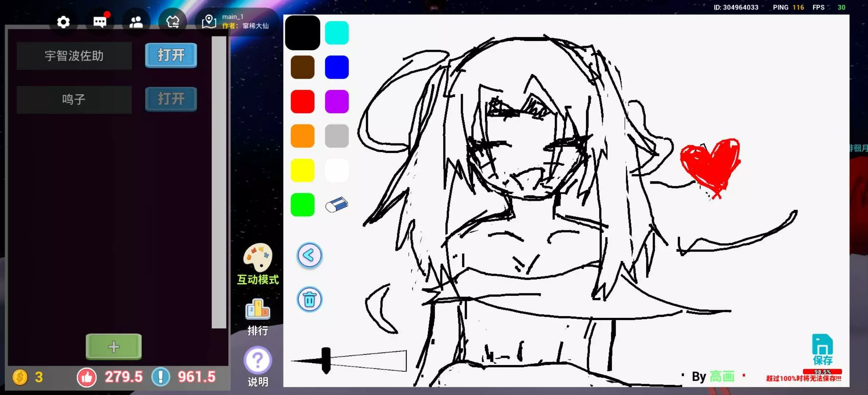868x395 pixels.
Task: Open the settings gear icon
Action: (63, 22)
